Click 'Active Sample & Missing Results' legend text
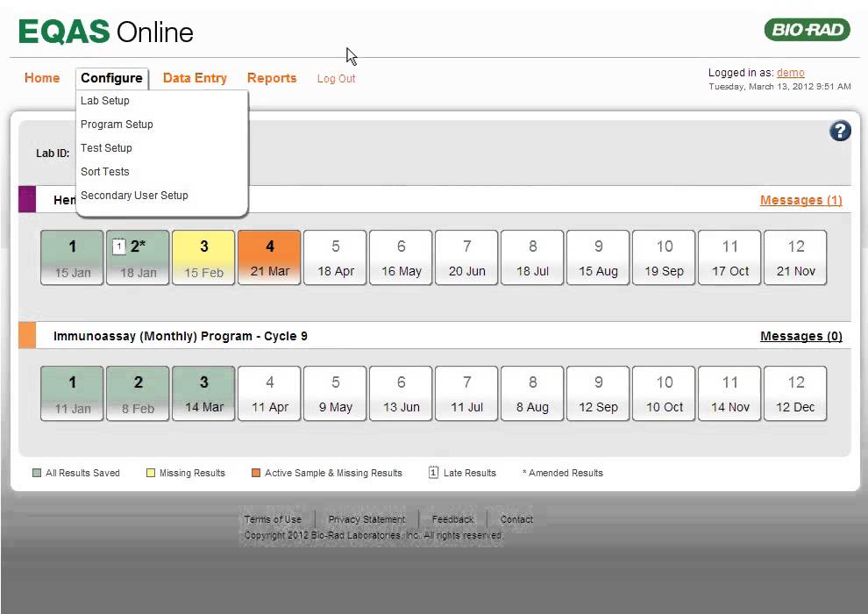Viewport: 868px width, 614px height. click(333, 473)
